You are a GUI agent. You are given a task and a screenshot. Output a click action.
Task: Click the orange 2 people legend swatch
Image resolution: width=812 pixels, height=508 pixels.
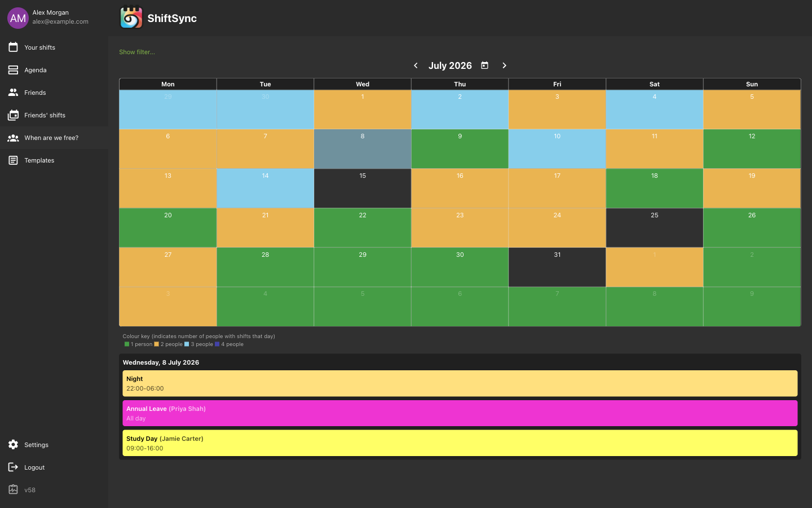click(x=156, y=344)
